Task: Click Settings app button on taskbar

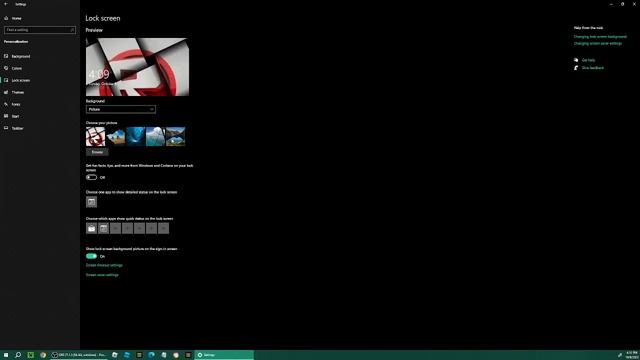Action: tap(224, 355)
